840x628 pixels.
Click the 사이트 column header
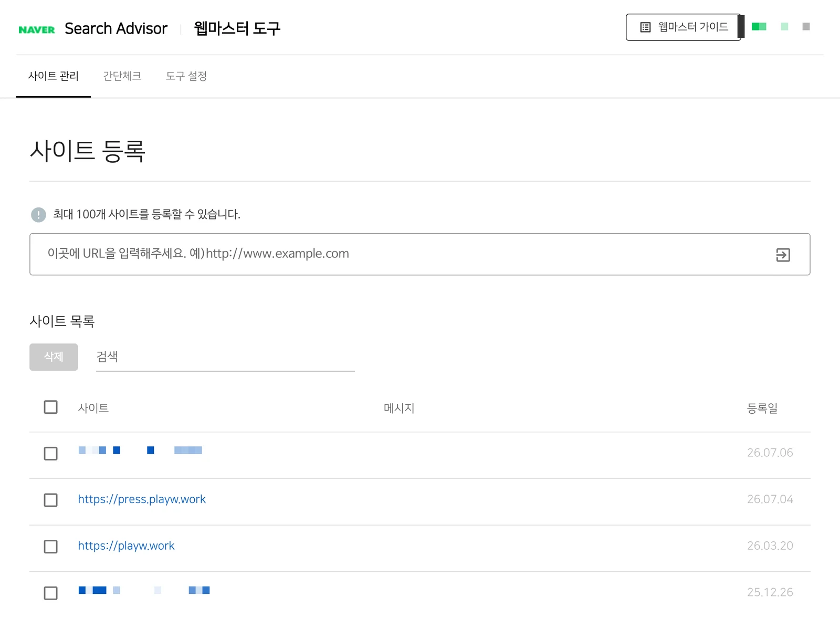click(93, 408)
